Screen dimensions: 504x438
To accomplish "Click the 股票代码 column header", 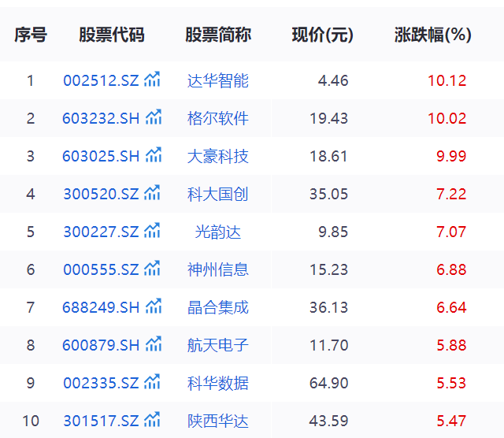I will click(x=112, y=35).
